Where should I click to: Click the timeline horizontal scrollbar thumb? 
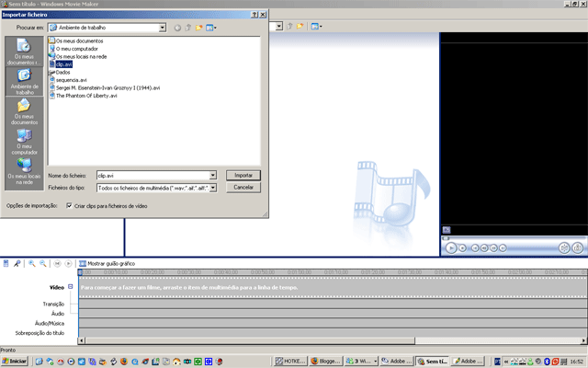pos(250,340)
